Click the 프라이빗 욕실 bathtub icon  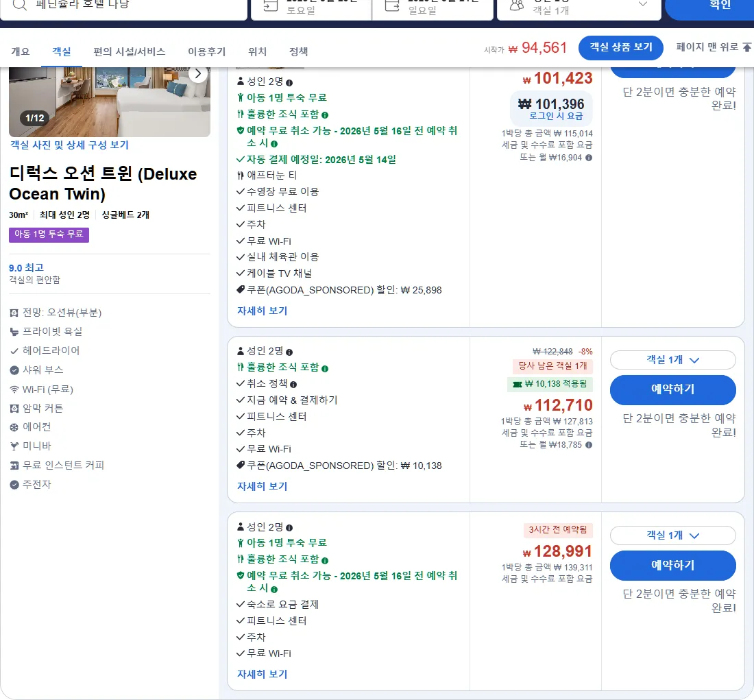tap(14, 332)
